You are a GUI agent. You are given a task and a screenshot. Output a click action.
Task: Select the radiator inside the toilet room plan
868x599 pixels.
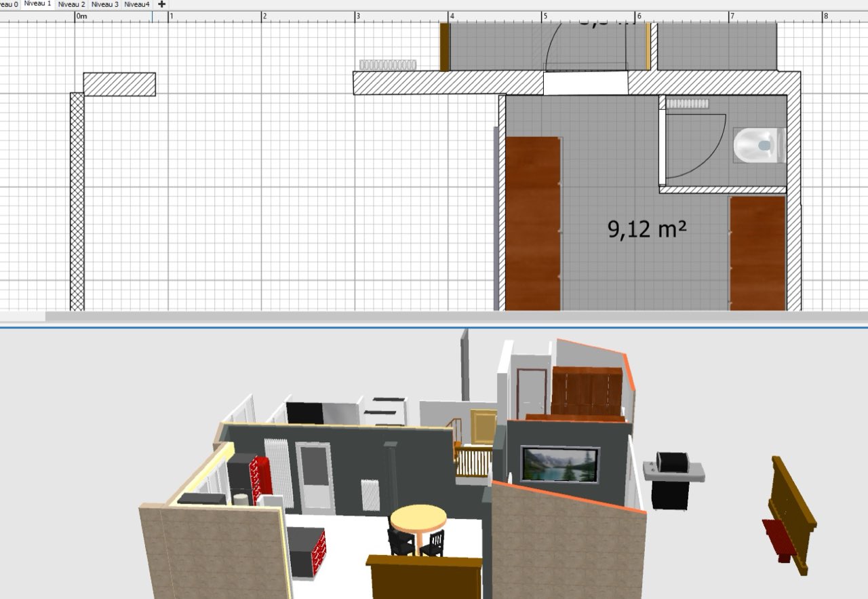click(x=688, y=104)
